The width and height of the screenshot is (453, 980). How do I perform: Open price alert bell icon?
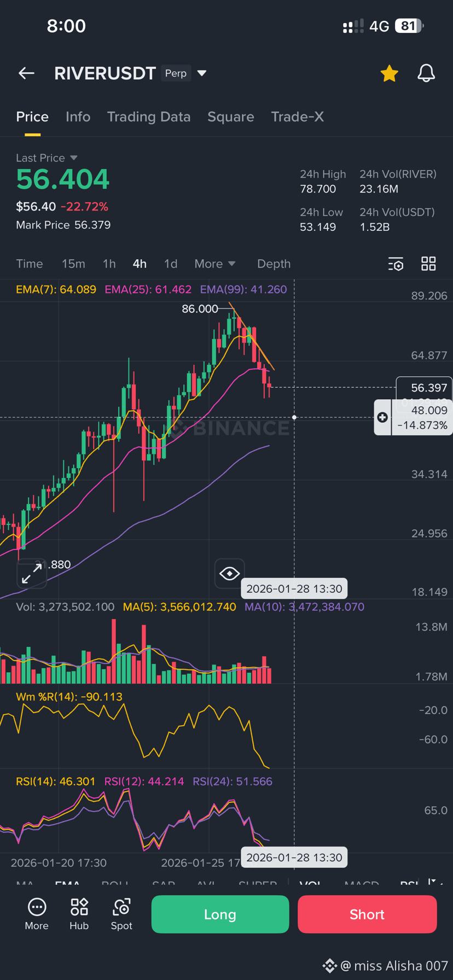click(426, 73)
